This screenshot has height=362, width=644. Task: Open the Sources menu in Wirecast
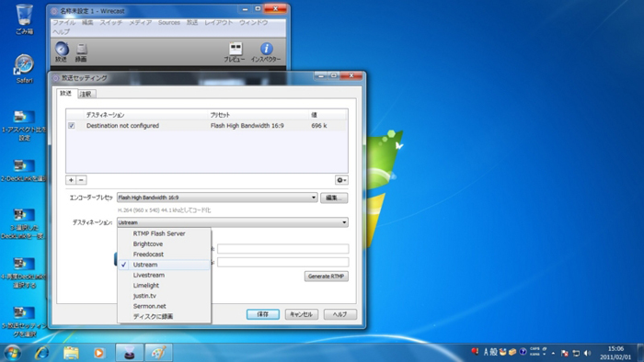169,23
